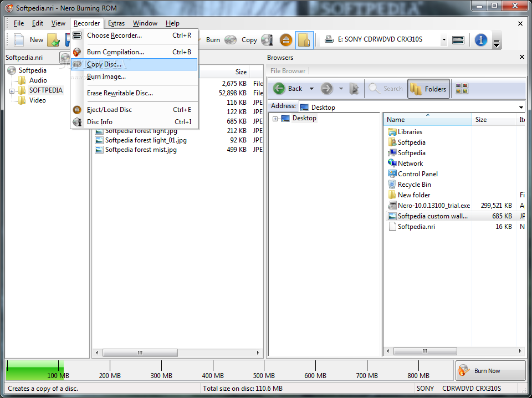
Task: Sort browser list by Size column
Action: pos(494,119)
